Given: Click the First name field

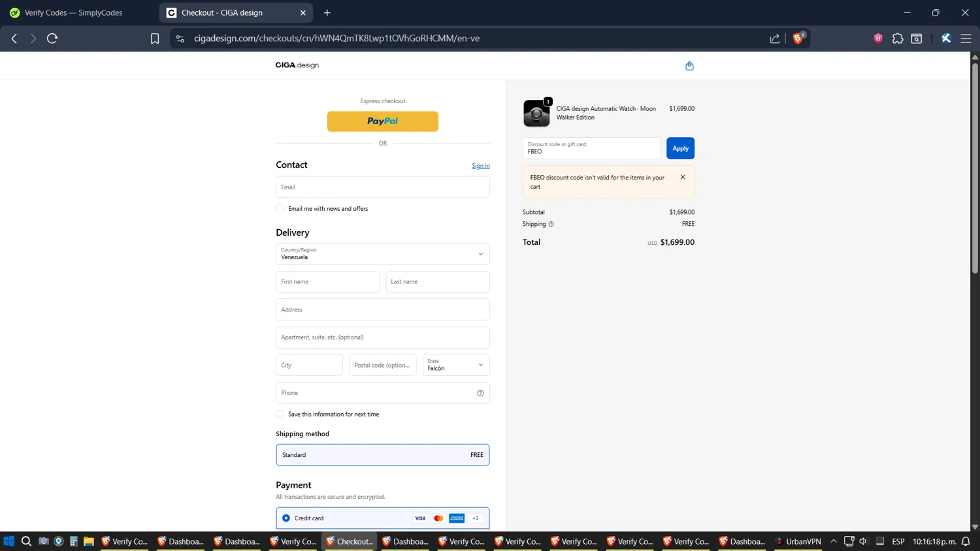Looking at the screenshot, I should [x=327, y=282].
